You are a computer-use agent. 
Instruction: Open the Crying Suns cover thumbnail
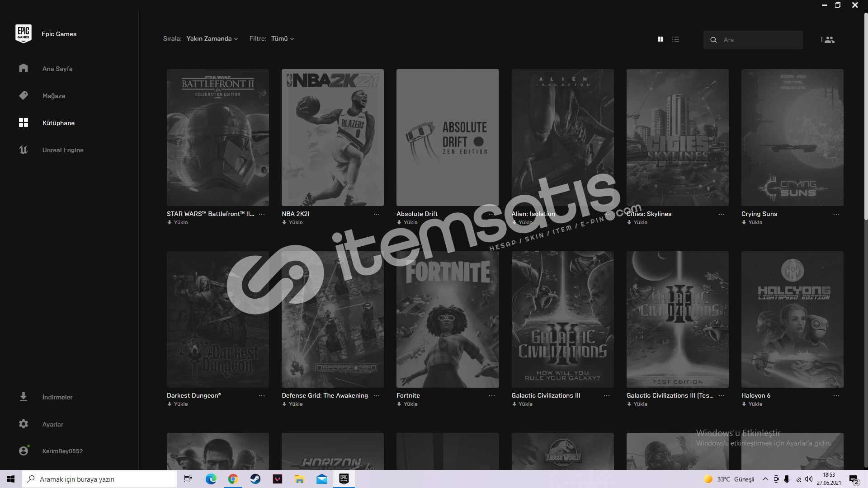coord(792,137)
